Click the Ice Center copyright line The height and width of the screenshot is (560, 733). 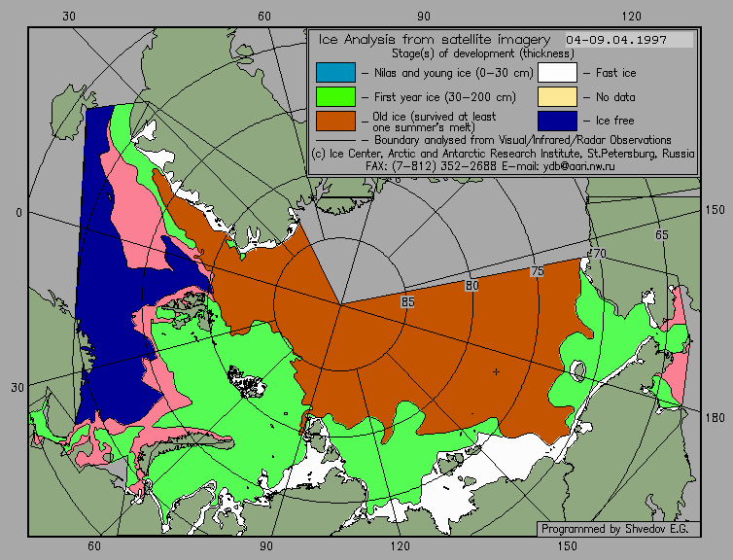[503, 154]
